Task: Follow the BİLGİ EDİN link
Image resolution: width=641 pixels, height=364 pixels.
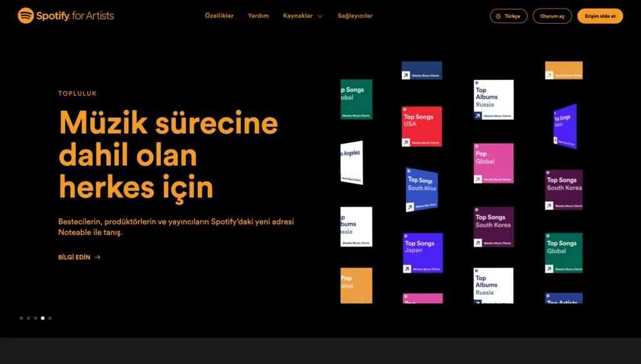Action: tap(79, 257)
